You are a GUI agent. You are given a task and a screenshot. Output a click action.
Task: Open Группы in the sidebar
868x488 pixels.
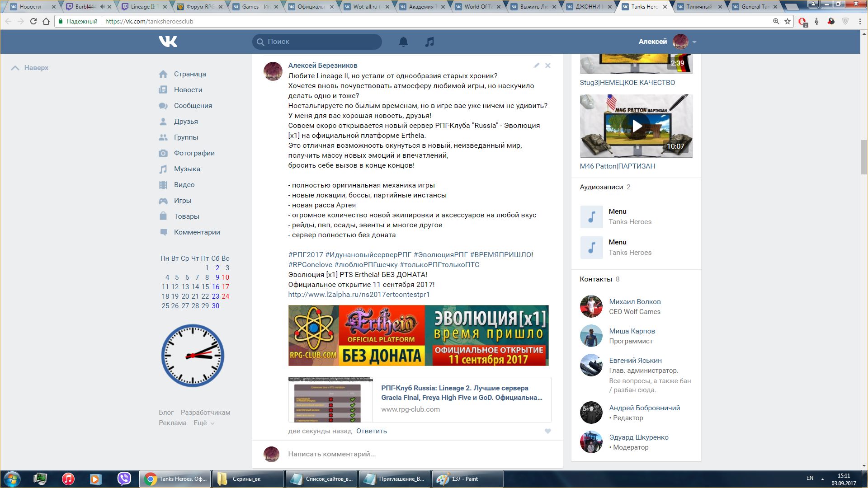(x=186, y=137)
